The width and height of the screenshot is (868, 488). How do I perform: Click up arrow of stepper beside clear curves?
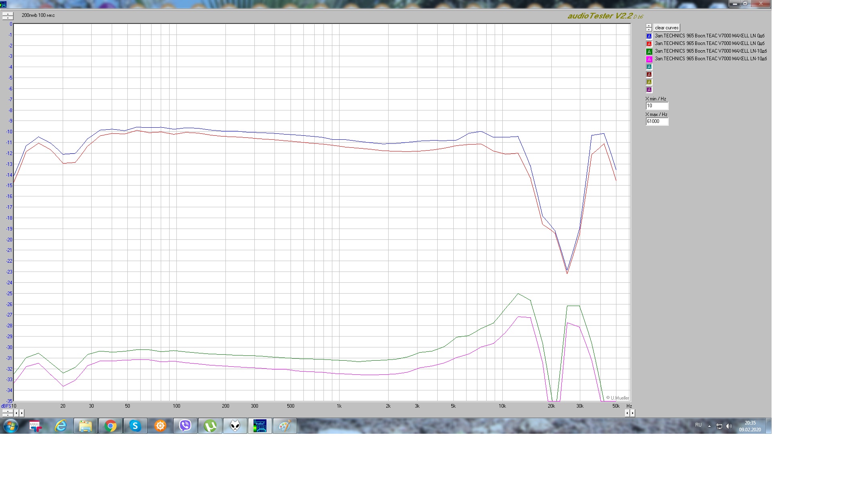click(x=649, y=26)
